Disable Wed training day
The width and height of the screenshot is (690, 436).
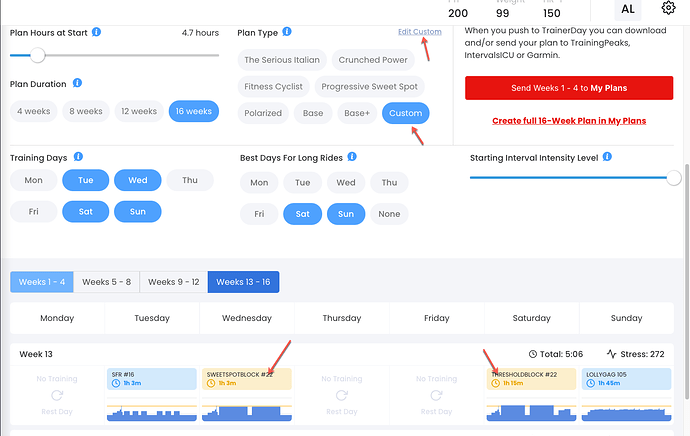(x=138, y=180)
